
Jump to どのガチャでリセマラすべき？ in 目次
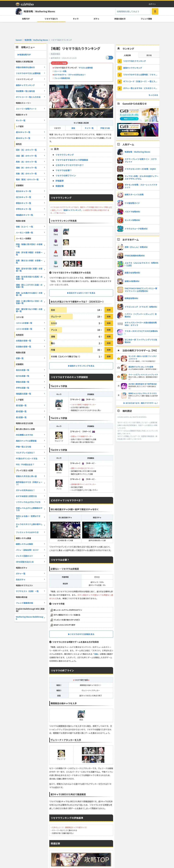tap(69, 165)
